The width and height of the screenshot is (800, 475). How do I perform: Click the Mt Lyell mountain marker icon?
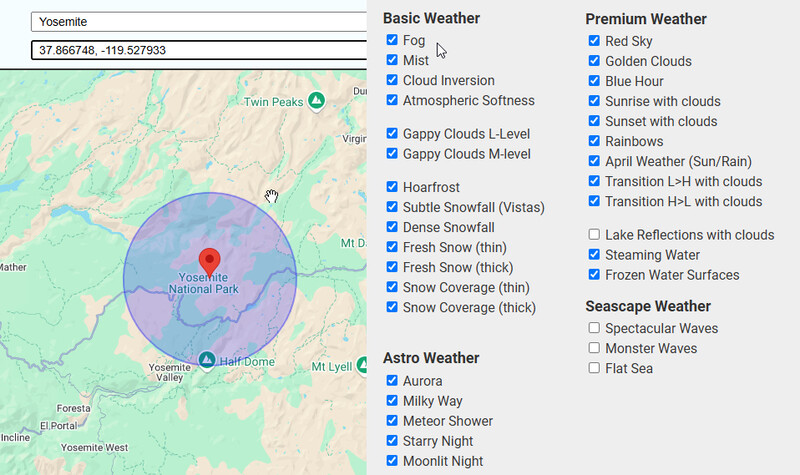362,365
